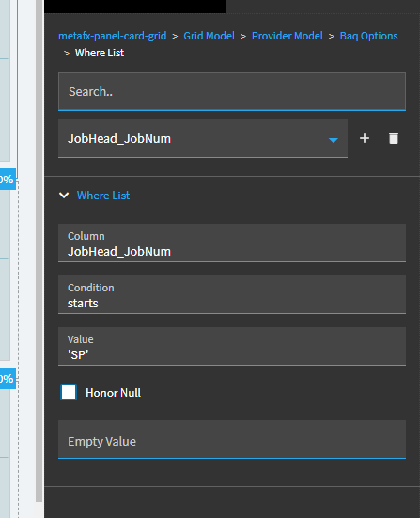Click the current Where List breadcrumb text
This screenshot has height=518, width=420.
point(100,53)
